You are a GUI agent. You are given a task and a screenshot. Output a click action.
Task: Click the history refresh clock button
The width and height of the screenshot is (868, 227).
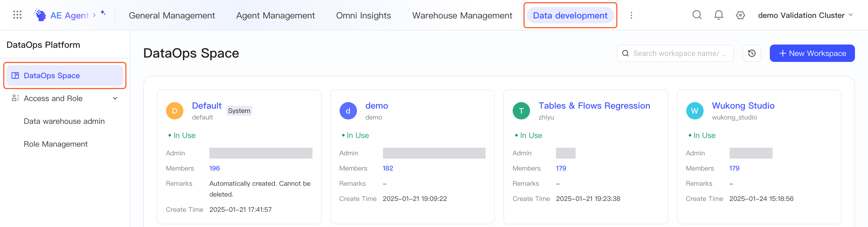point(751,53)
